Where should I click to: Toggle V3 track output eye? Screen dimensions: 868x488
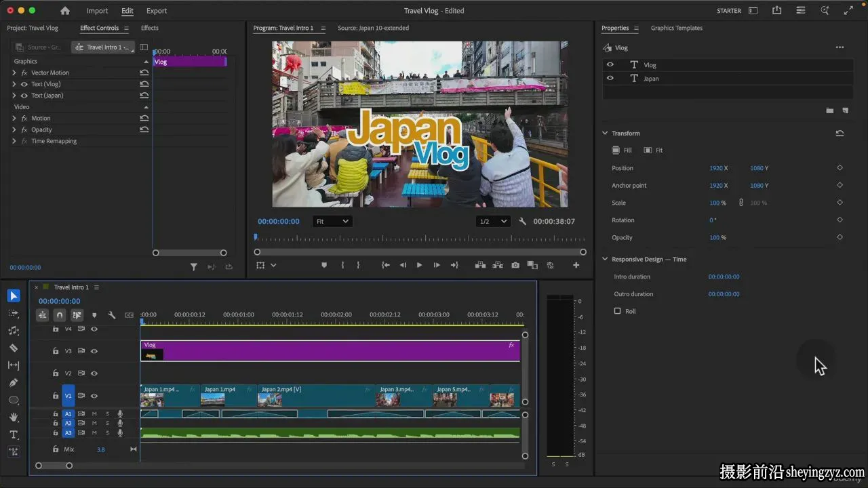click(x=94, y=351)
